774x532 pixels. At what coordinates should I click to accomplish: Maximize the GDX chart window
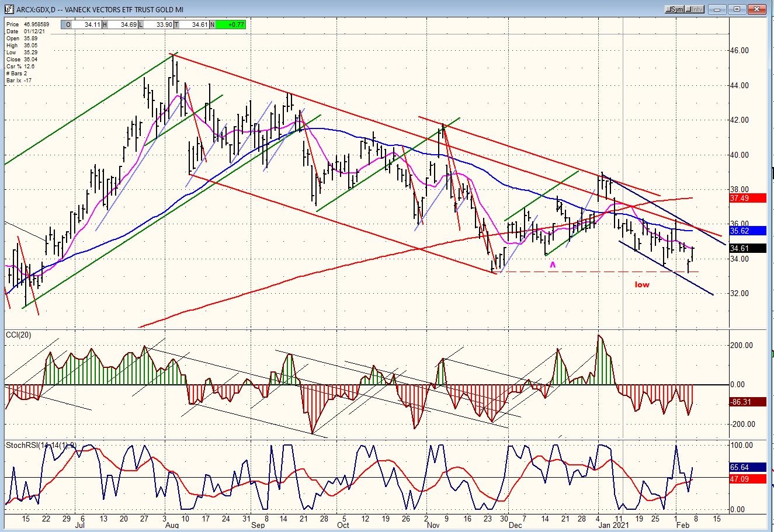737,9
